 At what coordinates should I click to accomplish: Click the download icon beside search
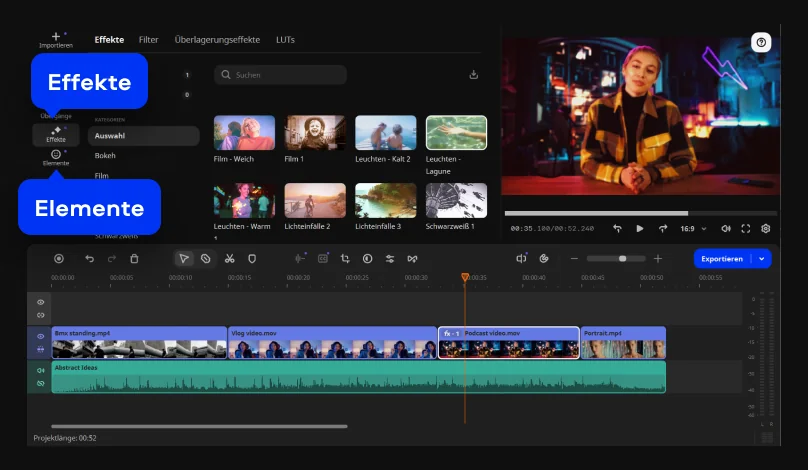pyautogui.click(x=474, y=75)
